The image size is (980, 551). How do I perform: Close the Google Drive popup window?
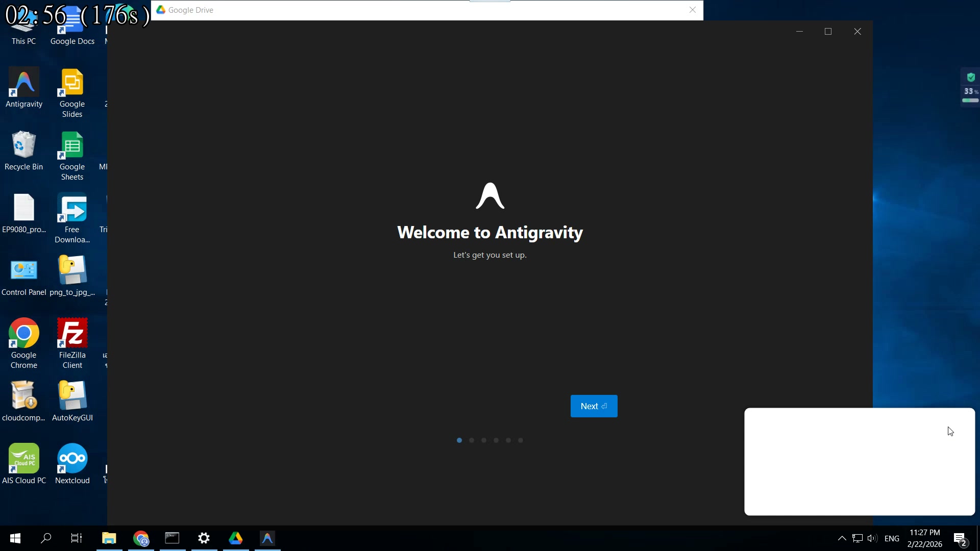(x=693, y=10)
